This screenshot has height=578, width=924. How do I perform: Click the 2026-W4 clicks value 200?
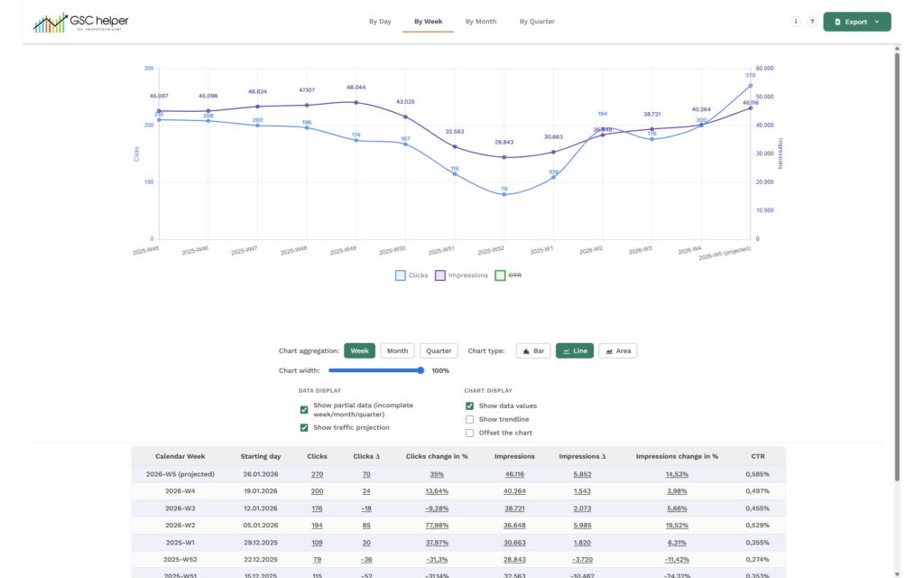point(317,490)
